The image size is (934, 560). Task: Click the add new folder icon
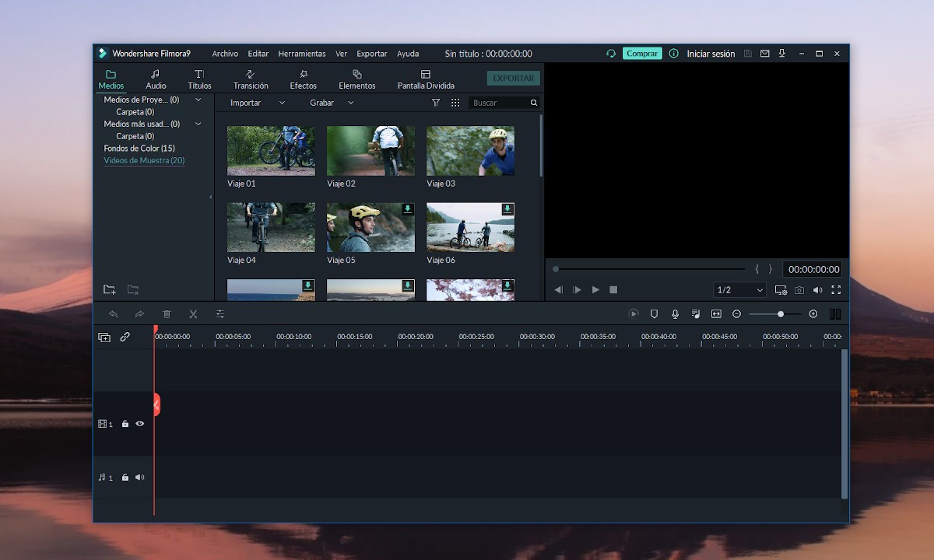[110, 290]
